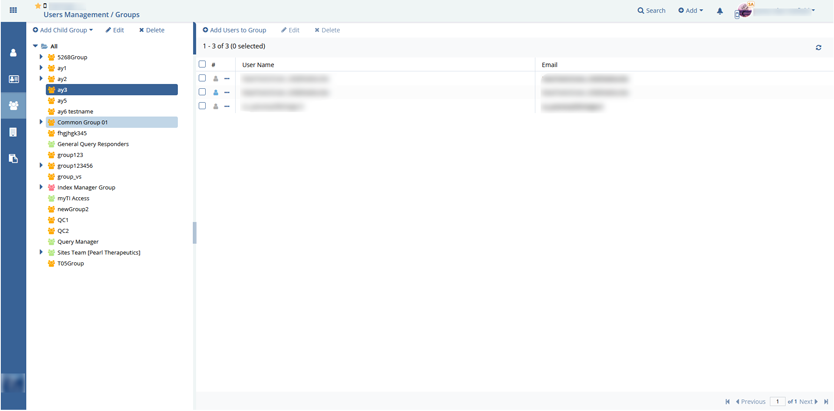834x411 pixels.
Task: Expand the 5268Group tree node
Action: 41,57
